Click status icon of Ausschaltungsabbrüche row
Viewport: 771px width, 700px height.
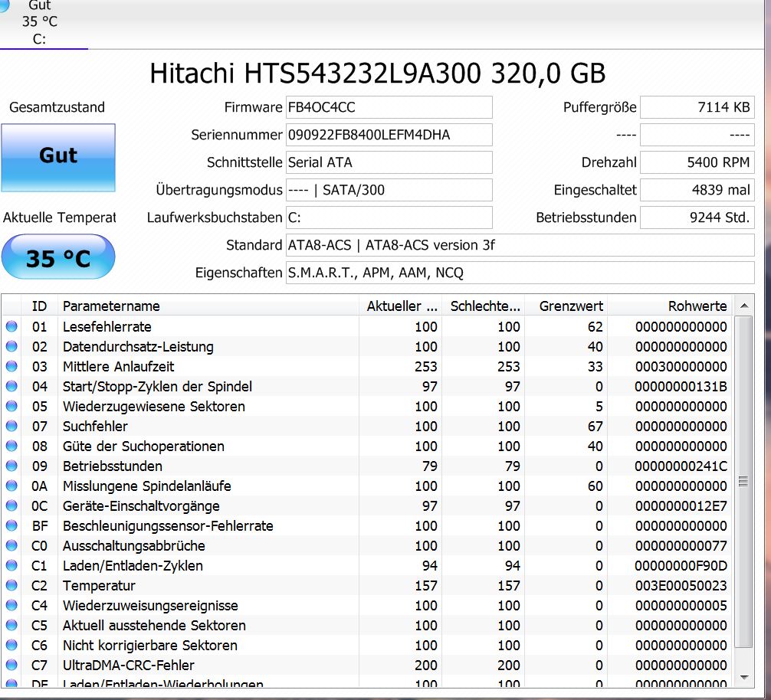(11, 545)
